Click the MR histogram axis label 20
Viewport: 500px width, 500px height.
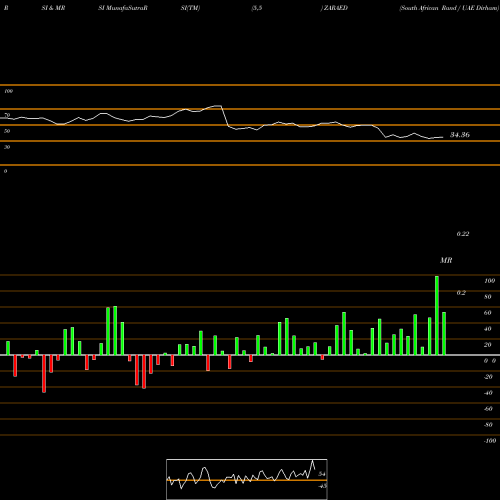pyautogui.click(x=488, y=345)
